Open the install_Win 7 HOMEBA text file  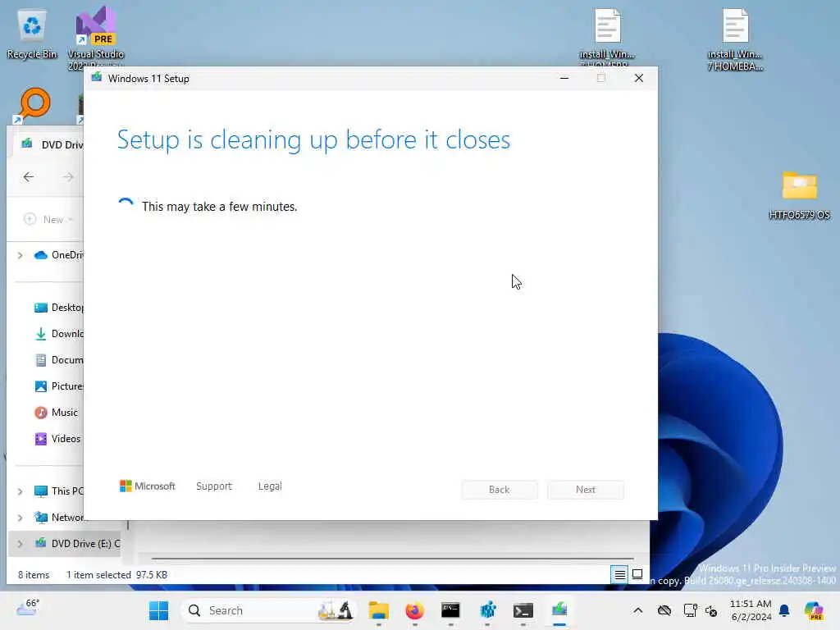(735, 39)
